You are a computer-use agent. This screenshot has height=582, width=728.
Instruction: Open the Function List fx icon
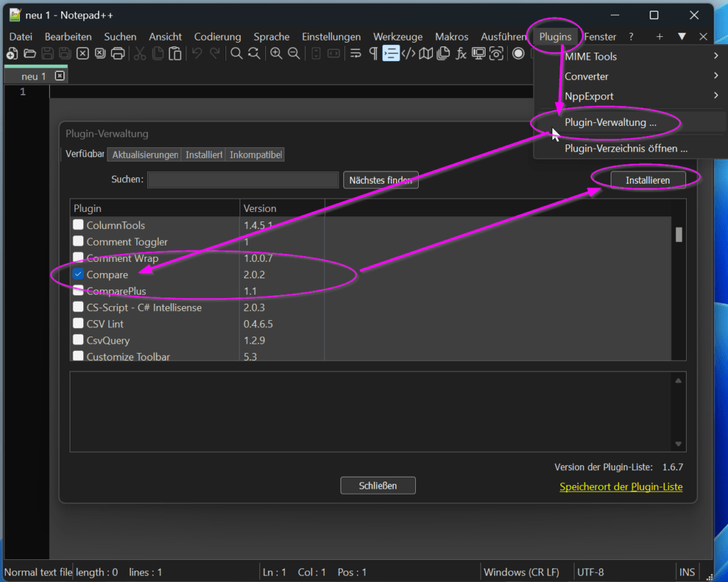461,53
